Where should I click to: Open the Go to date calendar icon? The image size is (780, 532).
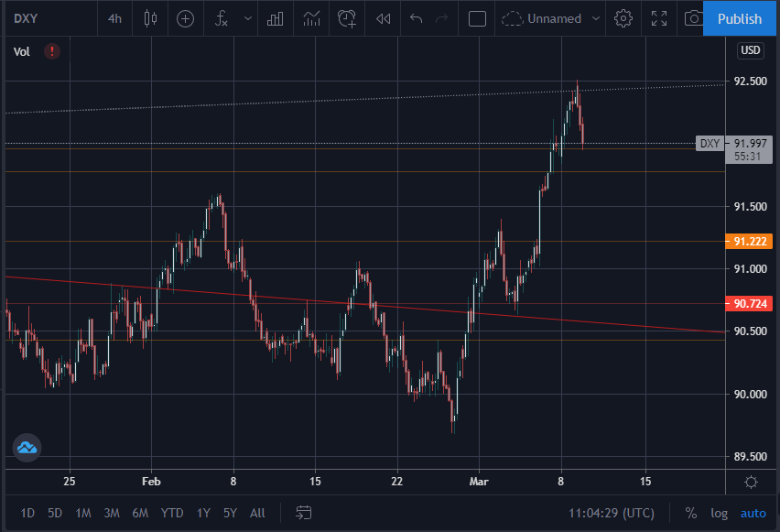[x=303, y=513]
